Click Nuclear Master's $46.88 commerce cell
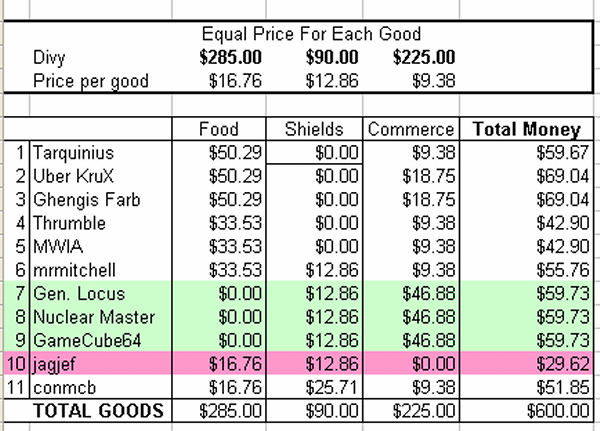This screenshot has width=600, height=431. (411, 317)
